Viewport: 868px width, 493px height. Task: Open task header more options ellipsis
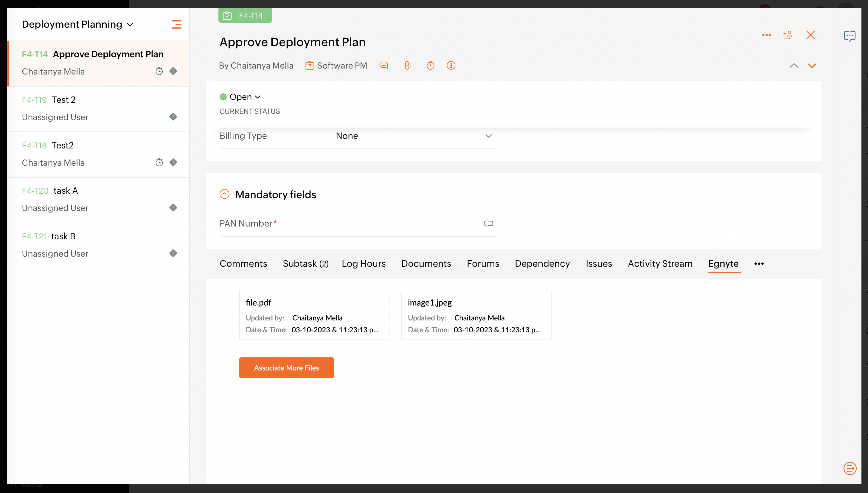[766, 35]
